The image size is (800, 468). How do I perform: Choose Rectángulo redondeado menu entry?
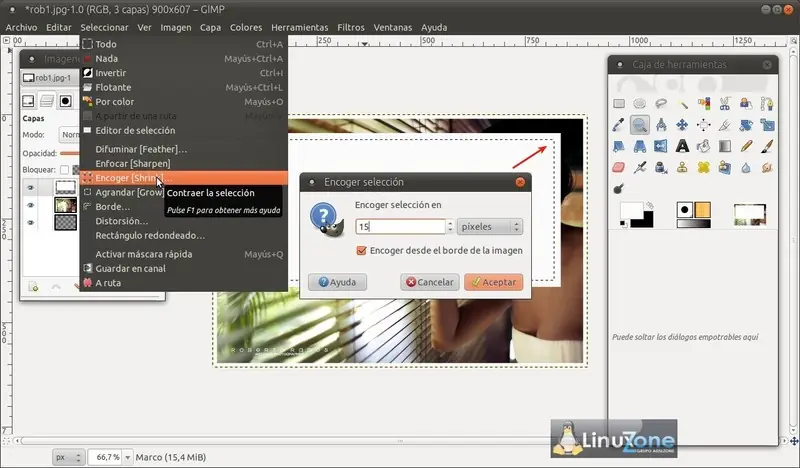(x=184, y=235)
